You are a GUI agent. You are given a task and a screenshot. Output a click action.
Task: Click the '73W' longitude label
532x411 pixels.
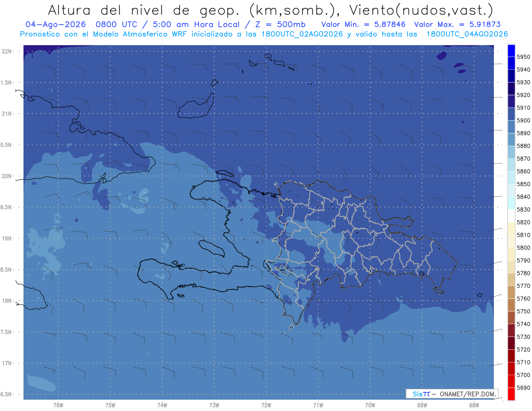coord(214,405)
